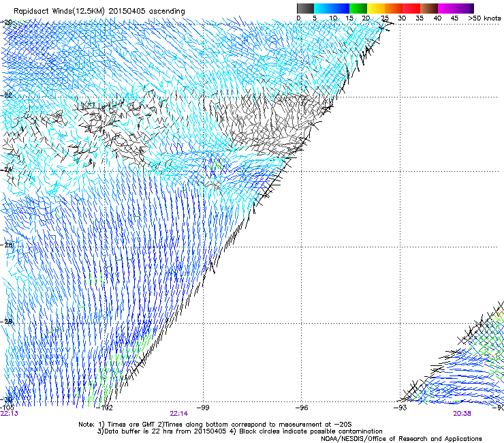Viewport: 504px width, 443px height.
Task: Click the 22:14 time stamp
Action: coord(179,414)
